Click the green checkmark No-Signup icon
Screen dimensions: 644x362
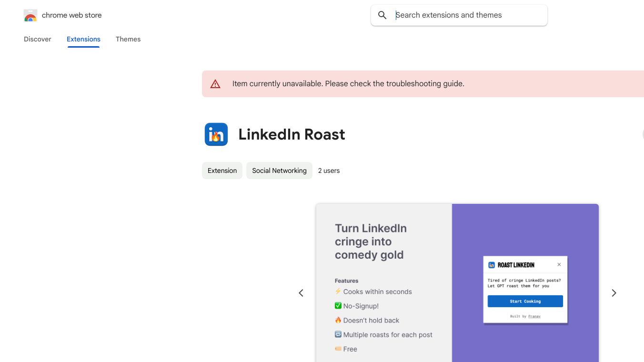338,306
